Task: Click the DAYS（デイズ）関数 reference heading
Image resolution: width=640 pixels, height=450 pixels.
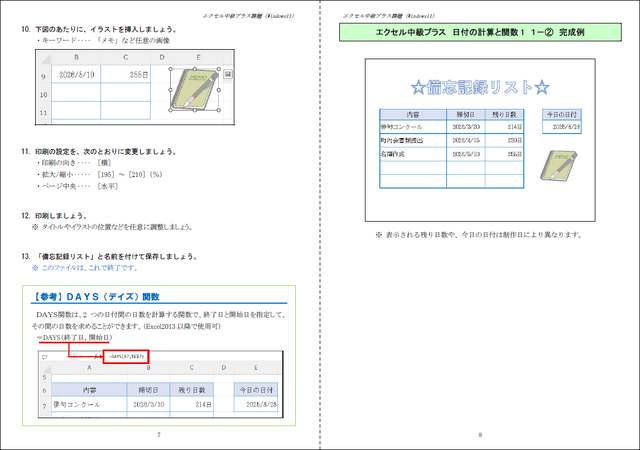Action: [x=97, y=297]
